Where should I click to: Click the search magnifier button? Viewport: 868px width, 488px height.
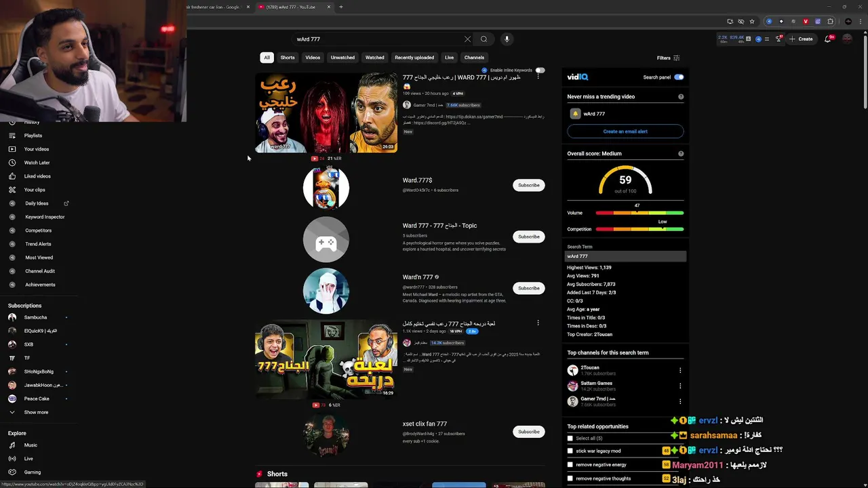pyautogui.click(x=484, y=39)
